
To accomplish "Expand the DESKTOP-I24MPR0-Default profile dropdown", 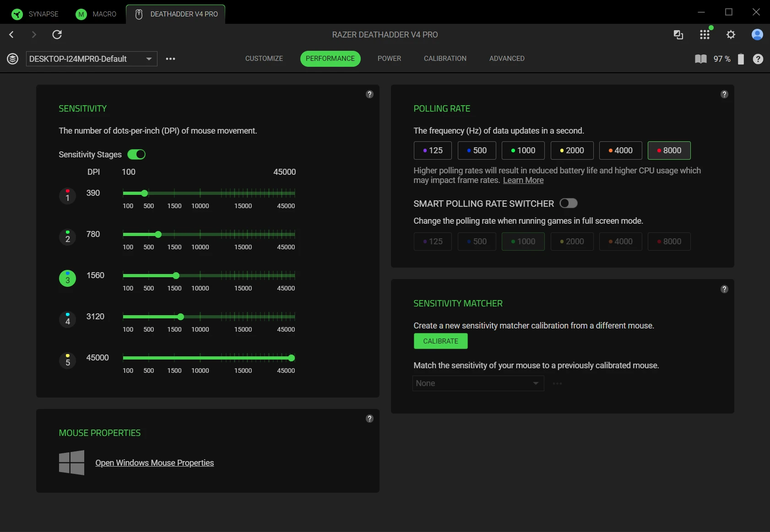I will [x=92, y=59].
